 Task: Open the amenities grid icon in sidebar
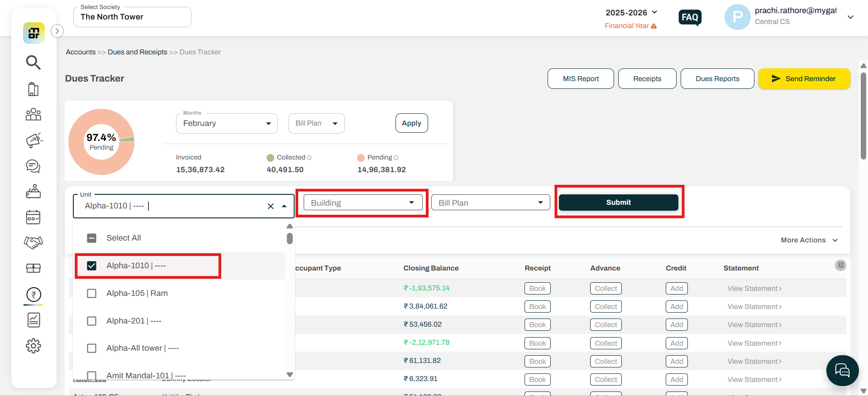tap(33, 268)
